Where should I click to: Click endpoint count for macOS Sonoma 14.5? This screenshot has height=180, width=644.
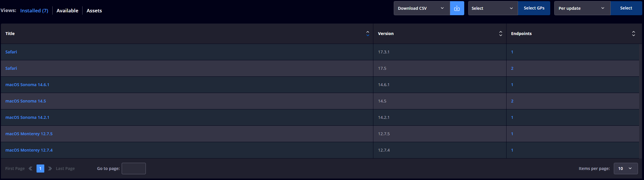click(512, 101)
